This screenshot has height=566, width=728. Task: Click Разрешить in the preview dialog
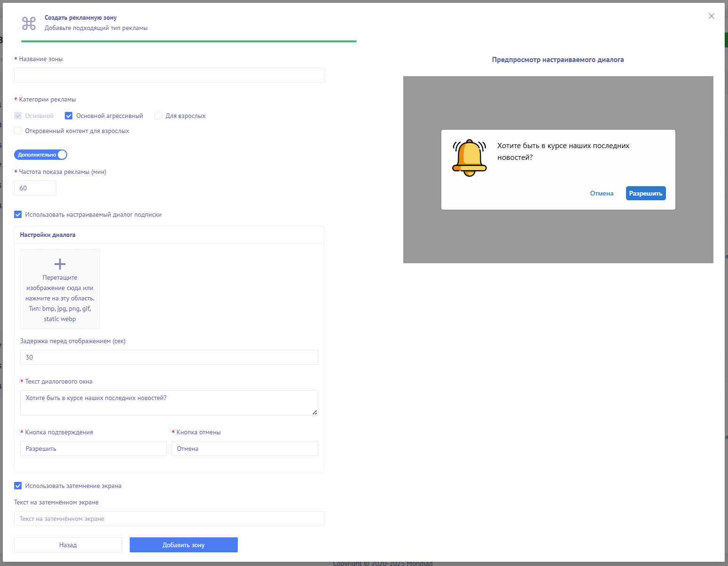(645, 193)
